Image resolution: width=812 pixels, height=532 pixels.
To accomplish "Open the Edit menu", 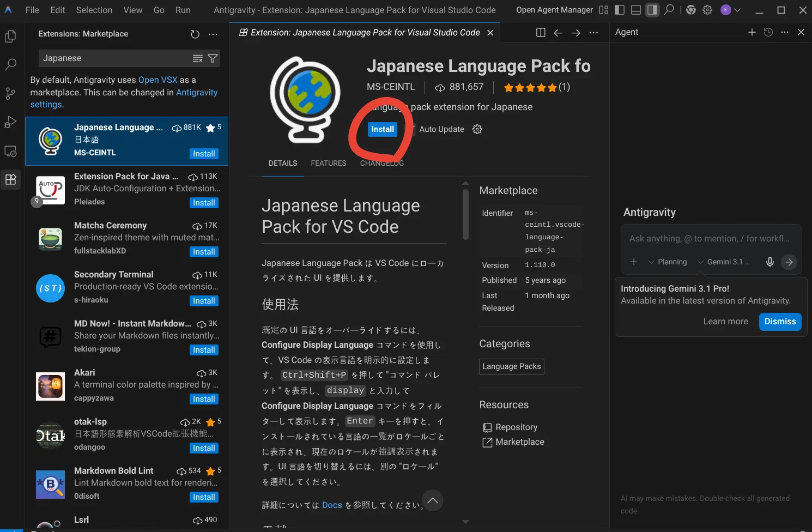I will click(57, 10).
